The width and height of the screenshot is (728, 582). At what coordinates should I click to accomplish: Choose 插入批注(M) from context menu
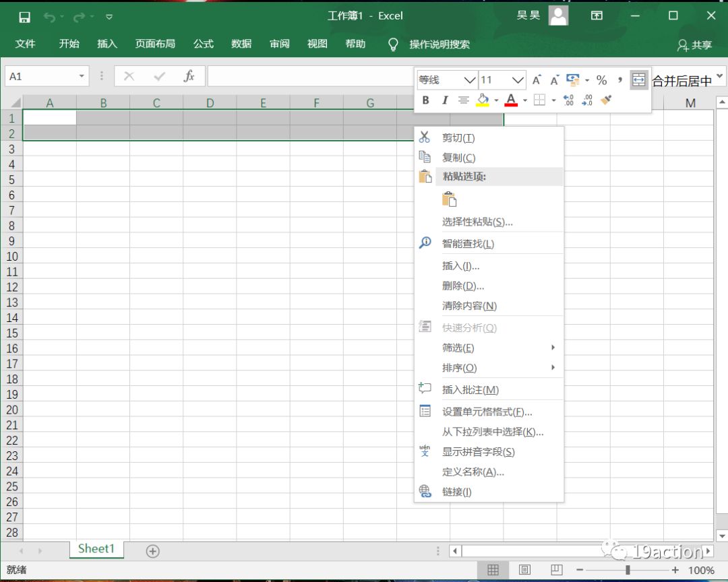[x=489, y=389]
